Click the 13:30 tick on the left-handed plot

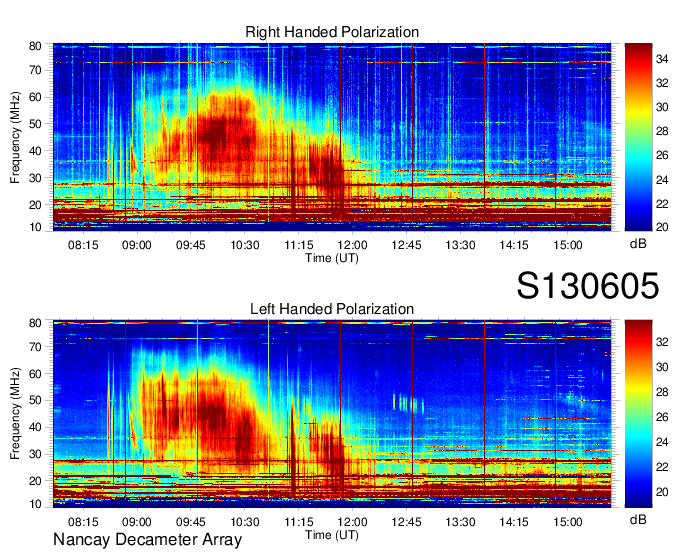point(460,522)
